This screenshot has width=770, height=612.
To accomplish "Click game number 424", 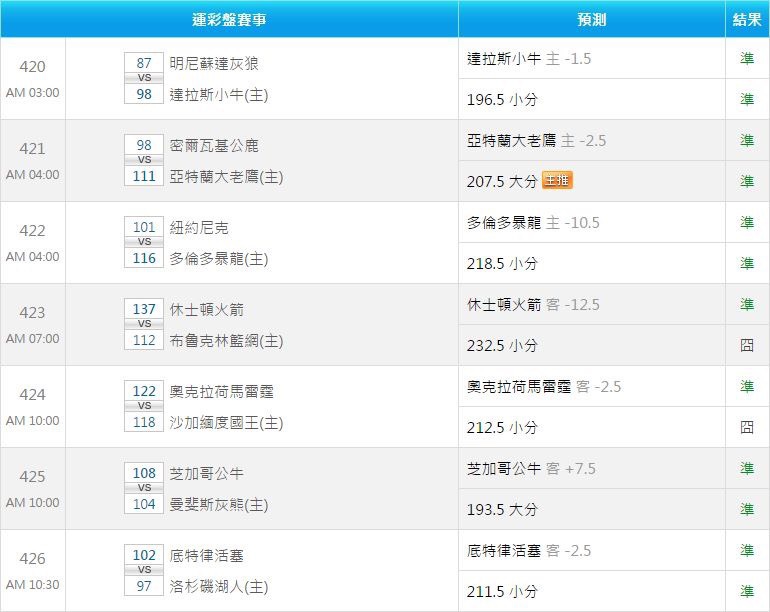I will pyautogui.click(x=33, y=395).
